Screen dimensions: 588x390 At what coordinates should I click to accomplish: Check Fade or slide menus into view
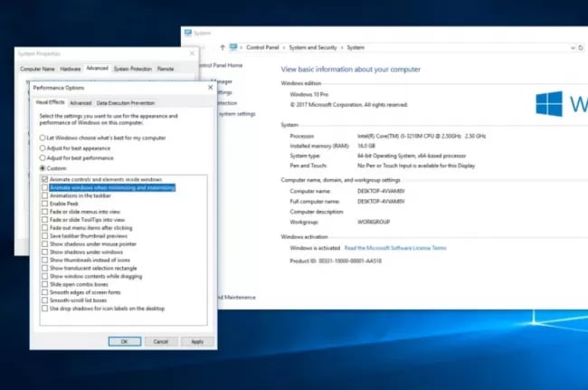pos(45,212)
